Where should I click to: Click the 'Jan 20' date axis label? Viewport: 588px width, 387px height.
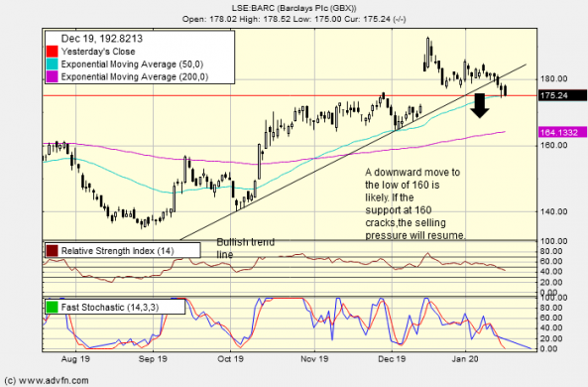pyautogui.click(x=465, y=359)
